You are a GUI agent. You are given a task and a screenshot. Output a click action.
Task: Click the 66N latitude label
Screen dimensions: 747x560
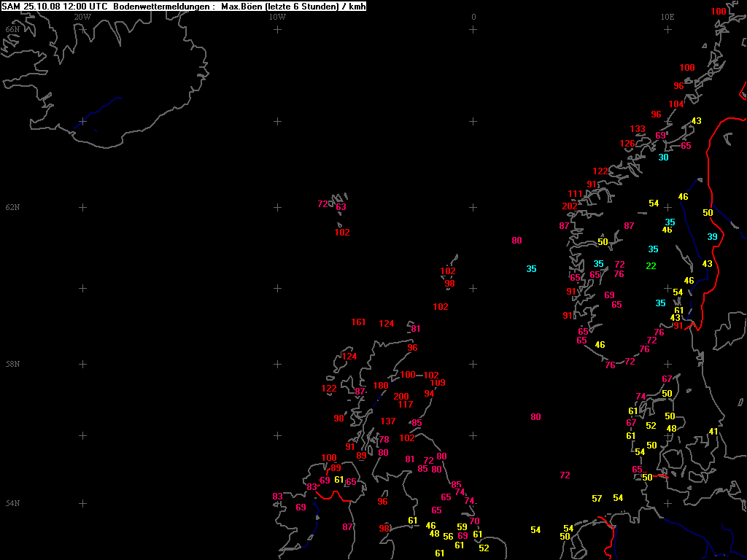(12, 29)
